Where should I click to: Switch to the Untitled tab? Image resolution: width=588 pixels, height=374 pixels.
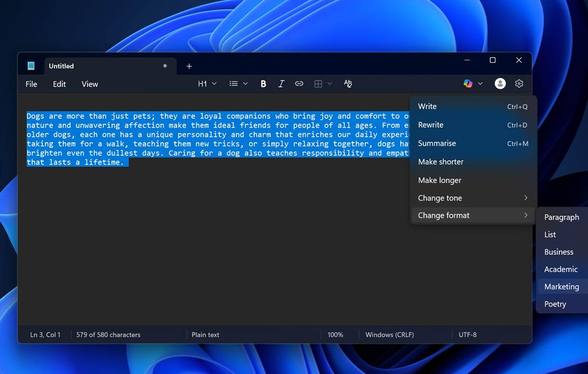pos(61,66)
